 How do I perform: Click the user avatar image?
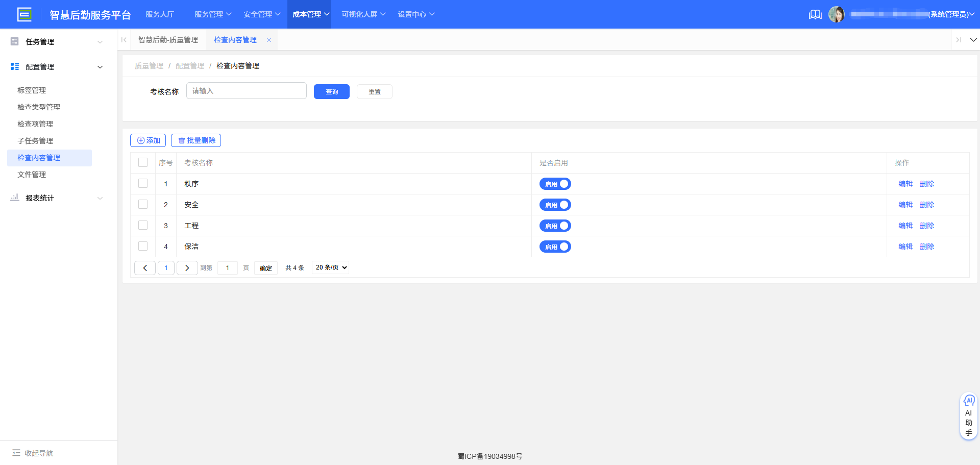tap(837, 14)
